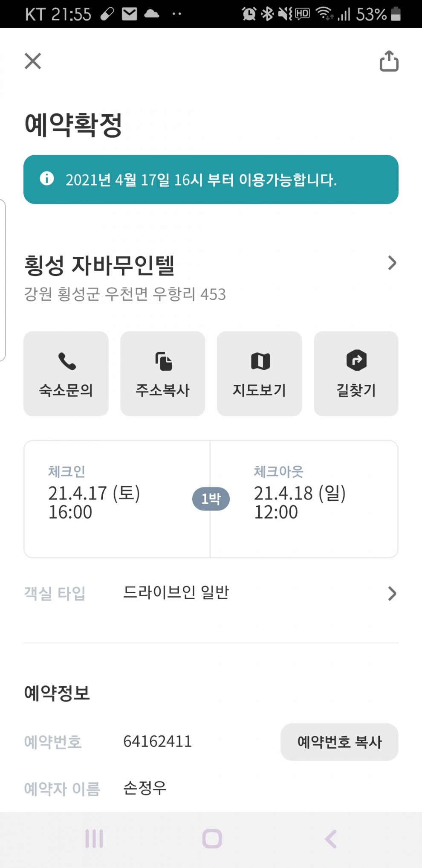The height and width of the screenshot is (868, 422).
Task: Tap the share icon at top right
Action: [x=389, y=61]
